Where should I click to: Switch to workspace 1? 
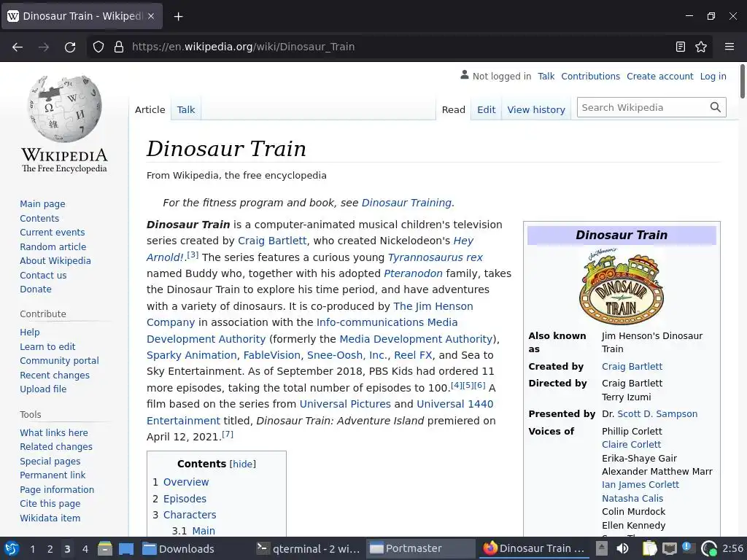coord(32,549)
